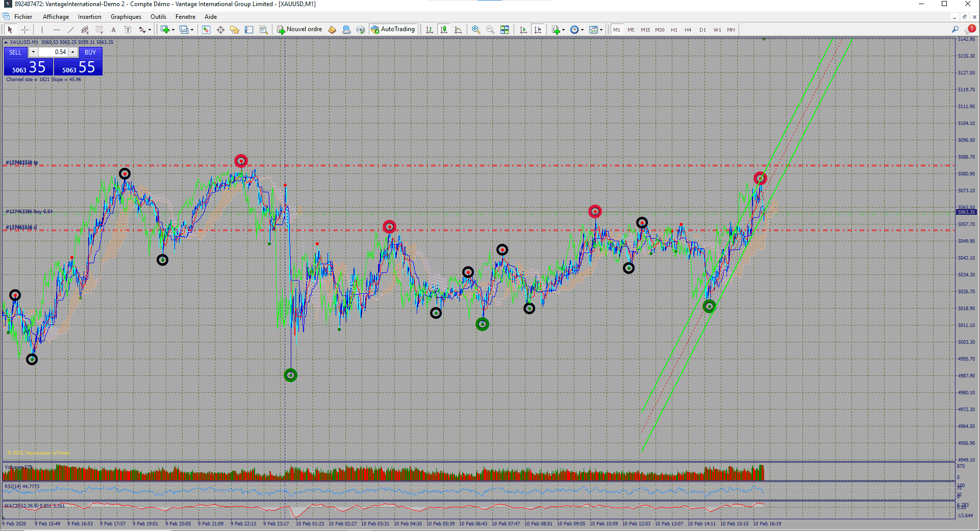Zoom out of the chart
The image size is (980, 531).
(490, 30)
